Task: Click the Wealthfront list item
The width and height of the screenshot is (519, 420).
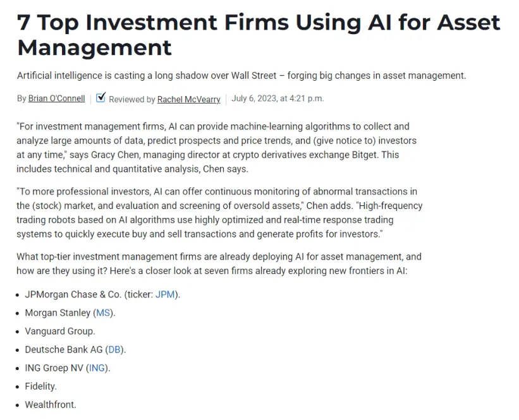Action: (x=51, y=404)
